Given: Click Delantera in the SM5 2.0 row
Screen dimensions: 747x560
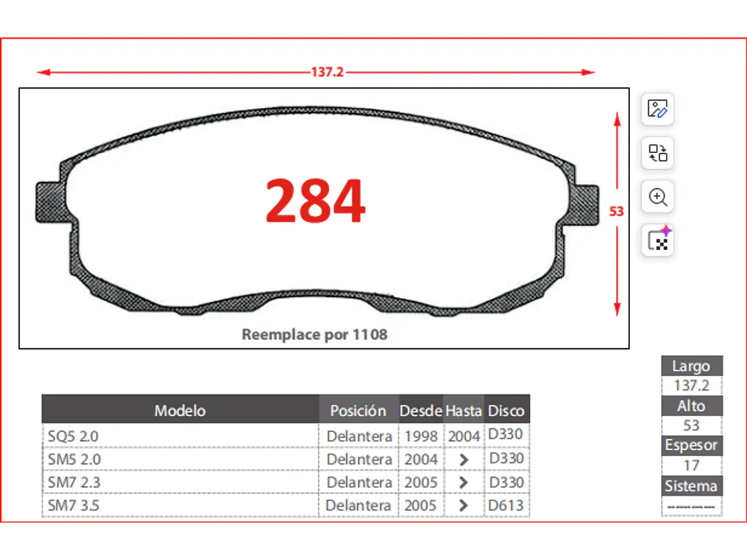Looking at the screenshot, I should pos(359,459).
